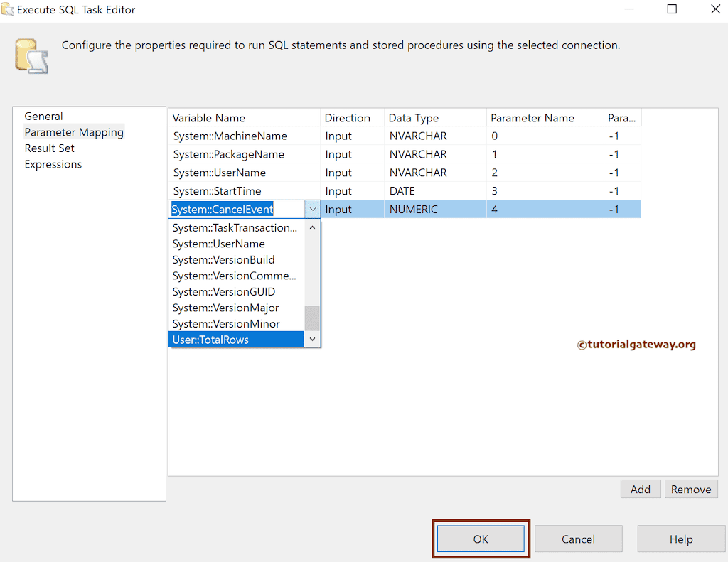Click the scroll-down arrow in the variable dropdown list
The width and height of the screenshot is (728, 562).
[312, 340]
